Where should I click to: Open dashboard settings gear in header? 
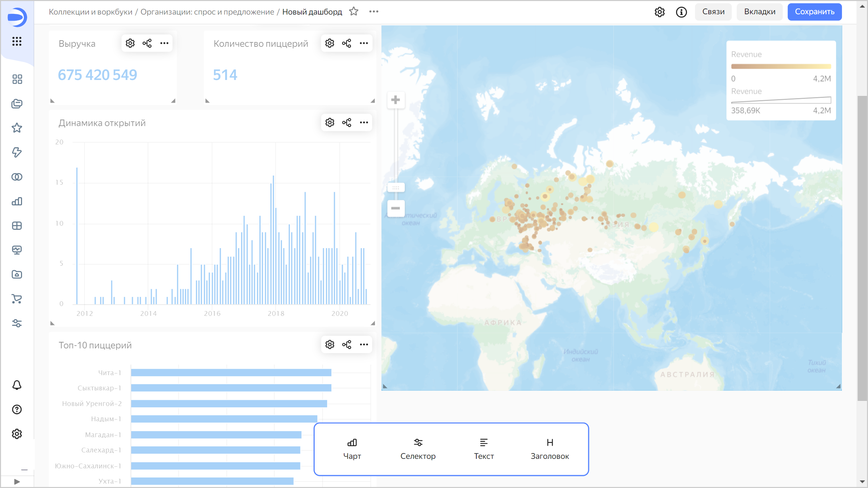click(x=659, y=12)
